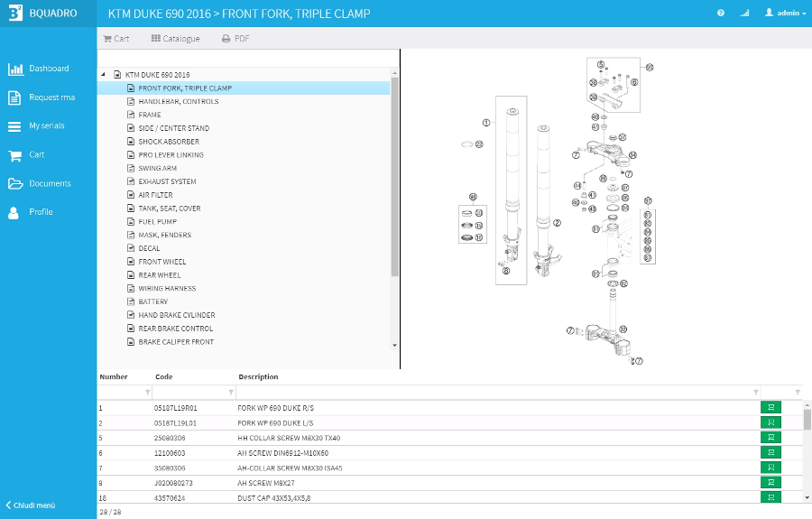Click code 05187L19R01 cell
This screenshot has width=812, height=519.
pos(176,408)
